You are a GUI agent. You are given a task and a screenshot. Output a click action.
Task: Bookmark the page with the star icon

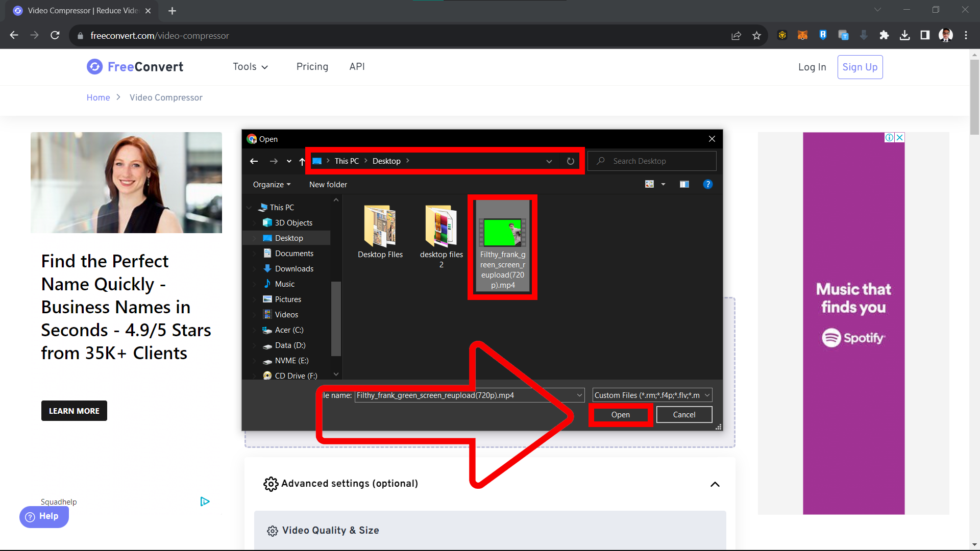757,35
